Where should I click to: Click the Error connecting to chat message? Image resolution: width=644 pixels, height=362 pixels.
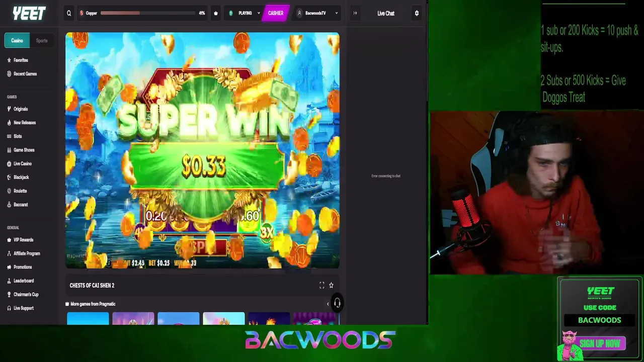point(386,176)
